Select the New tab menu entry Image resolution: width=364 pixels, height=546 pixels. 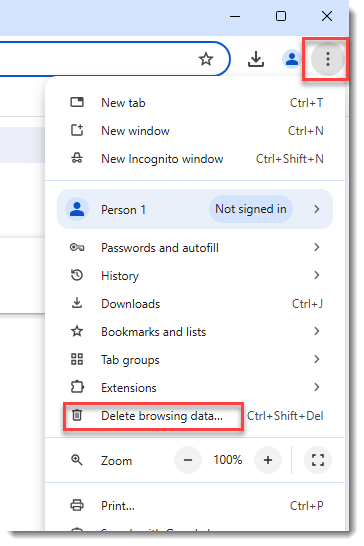195,103
